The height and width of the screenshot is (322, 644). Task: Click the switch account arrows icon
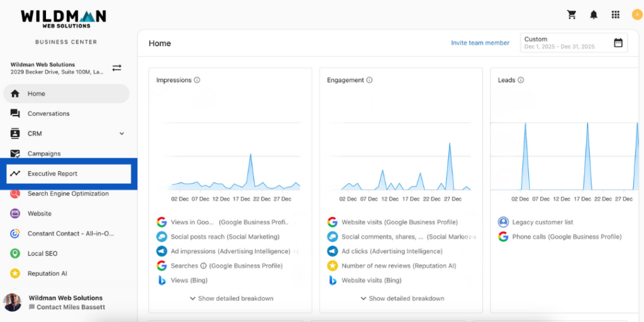[117, 68]
